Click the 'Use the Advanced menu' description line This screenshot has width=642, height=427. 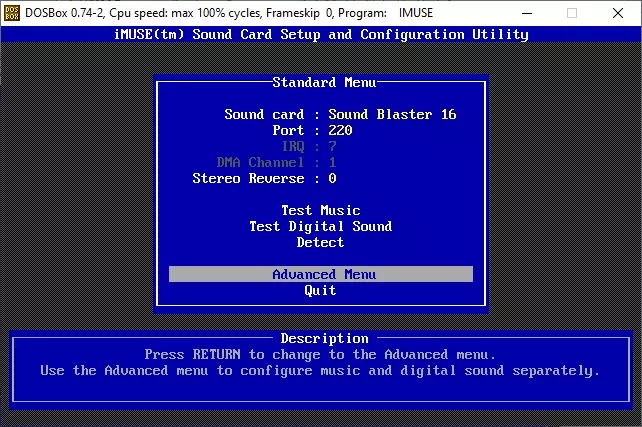pyautogui.click(x=320, y=371)
